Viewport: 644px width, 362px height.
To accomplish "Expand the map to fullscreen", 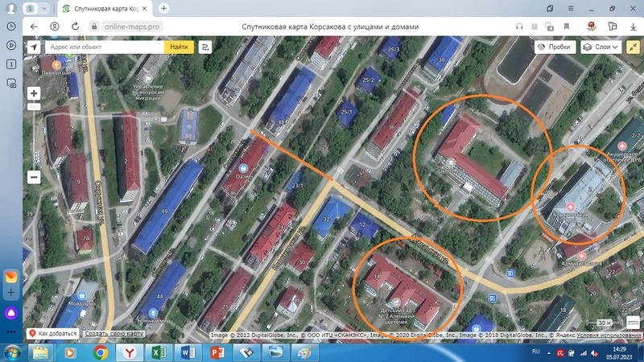I will pyautogui.click(x=633, y=47).
